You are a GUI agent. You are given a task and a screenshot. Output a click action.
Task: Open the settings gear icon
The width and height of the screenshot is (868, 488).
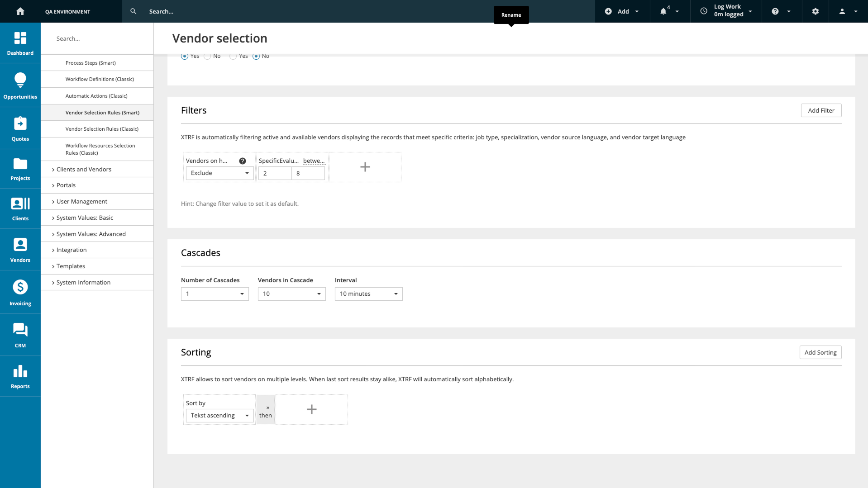pos(815,11)
